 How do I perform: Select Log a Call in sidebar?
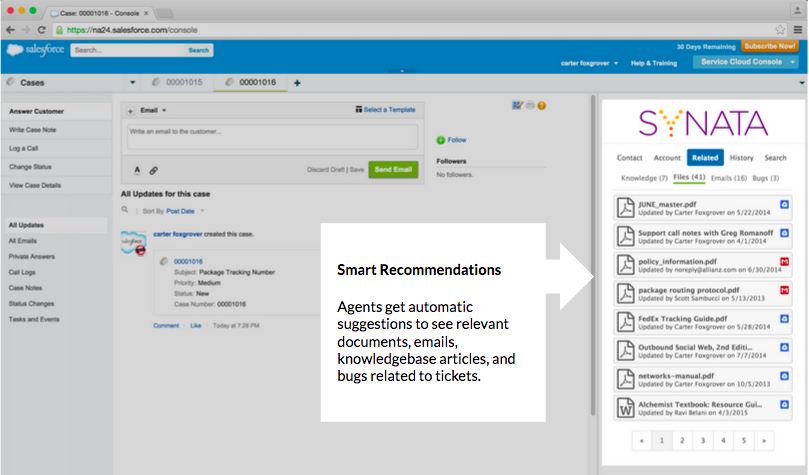[x=56, y=149]
